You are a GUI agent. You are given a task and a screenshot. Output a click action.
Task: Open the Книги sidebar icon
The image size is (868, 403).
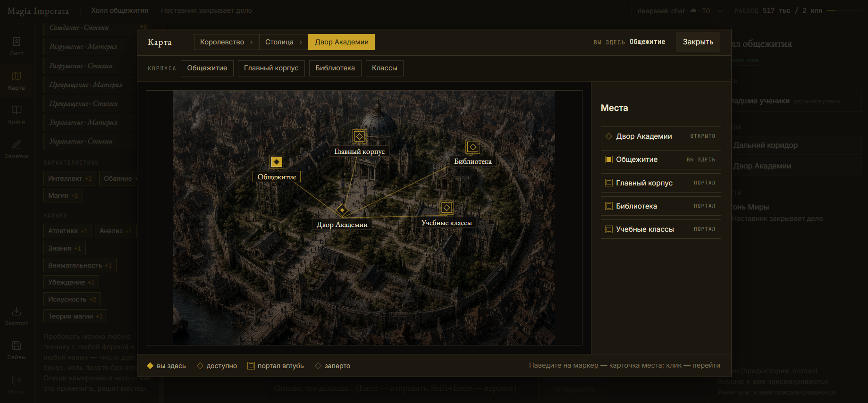17,115
